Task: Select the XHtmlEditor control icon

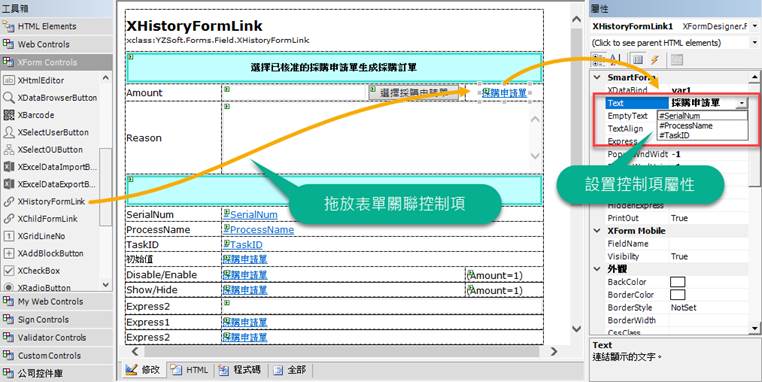Action: 8,80
